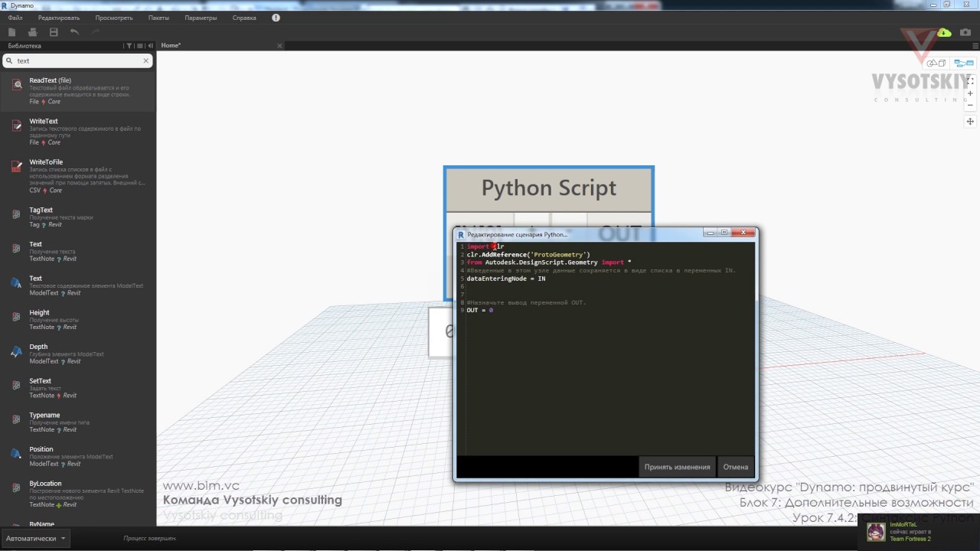Open the Файл menu
The height and width of the screenshot is (551, 980).
tap(15, 18)
